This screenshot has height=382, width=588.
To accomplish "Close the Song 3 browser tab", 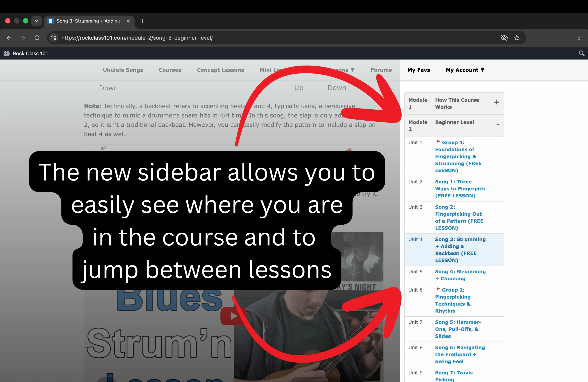I will [x=128, y=21].
